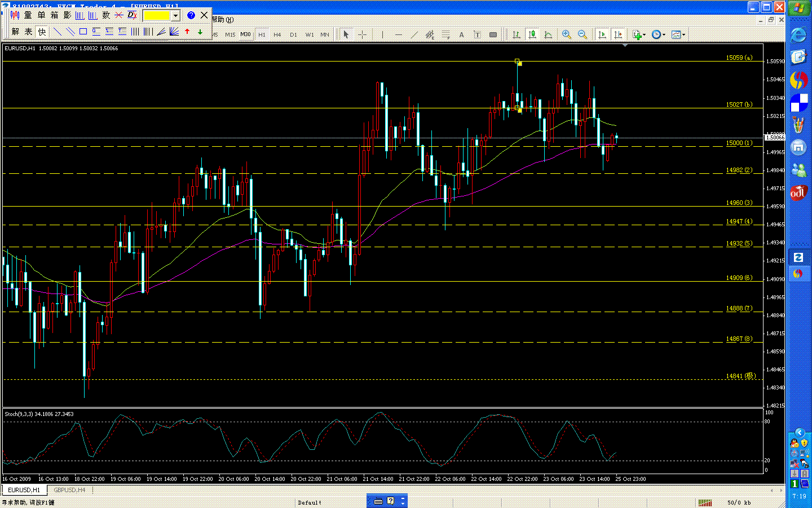Screen dimensions: 812x508
Task: Switch to GBPUSD,H4 chart tab
Action: pos(69,490)
